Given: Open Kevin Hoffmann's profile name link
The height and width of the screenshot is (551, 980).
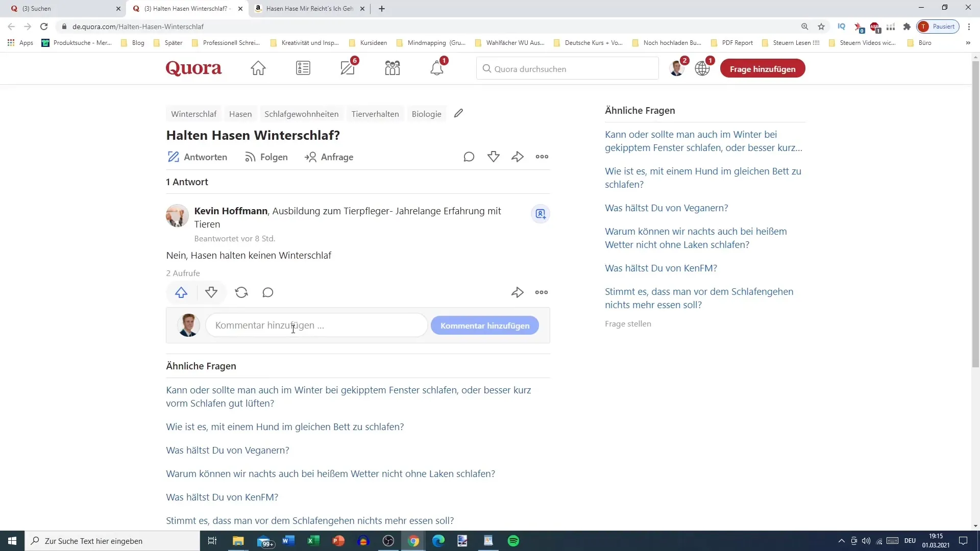Looking at the screenshot, I should coord(231,211).
